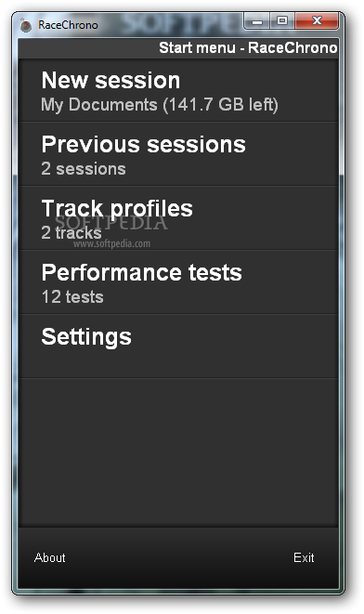The width and height of the screenshot is (364, 614).
Task: Minimize the RaceChrono window
Action: (x=257, y=21)
